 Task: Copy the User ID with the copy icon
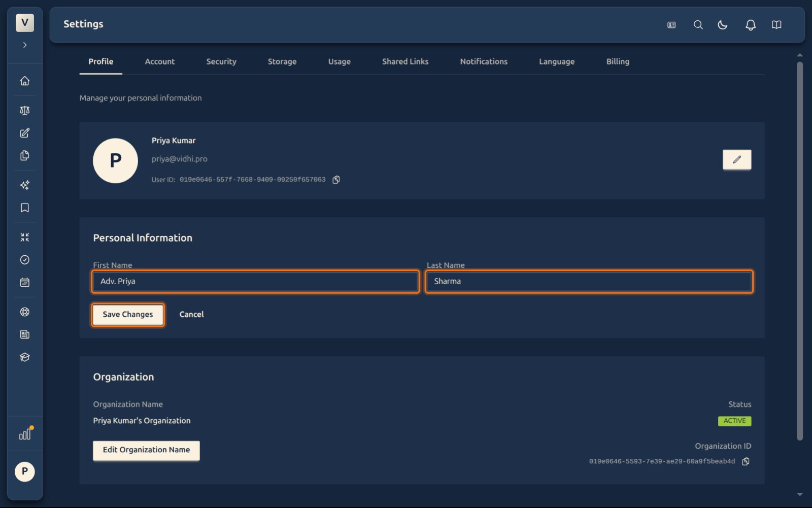tap(336, 180)
